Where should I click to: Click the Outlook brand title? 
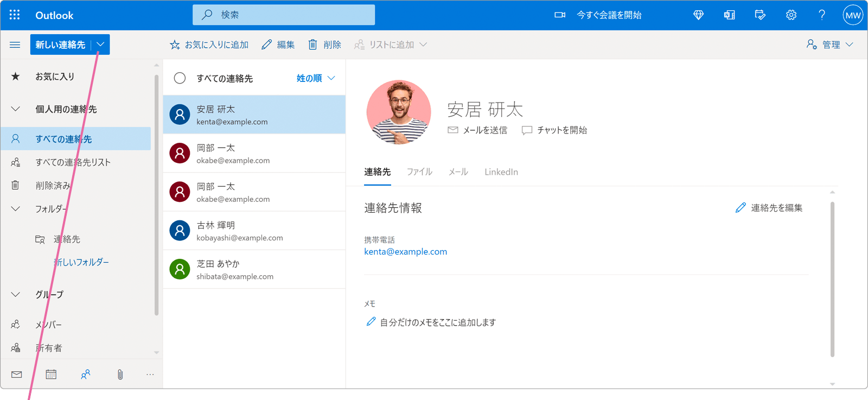click(54, 15)
